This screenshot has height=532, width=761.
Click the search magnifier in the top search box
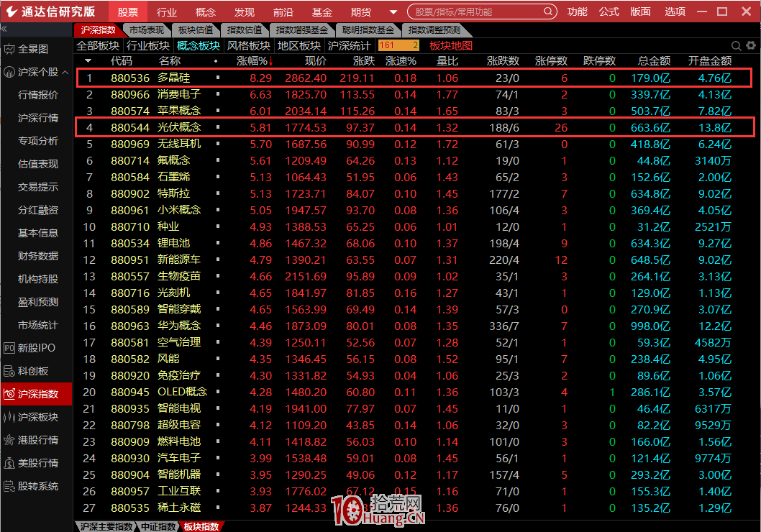[547, 12]
